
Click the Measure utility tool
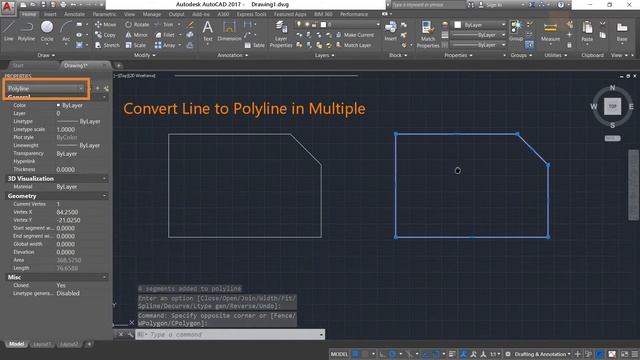(550, 32)
